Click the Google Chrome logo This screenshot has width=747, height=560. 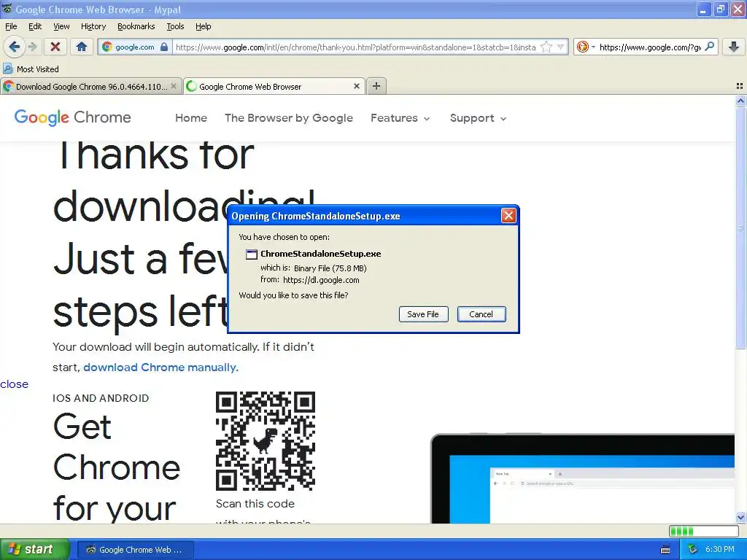72,117
